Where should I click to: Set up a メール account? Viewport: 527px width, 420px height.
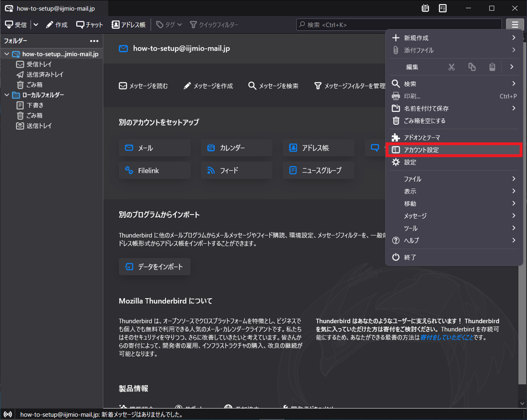click(x=155, y=148)
